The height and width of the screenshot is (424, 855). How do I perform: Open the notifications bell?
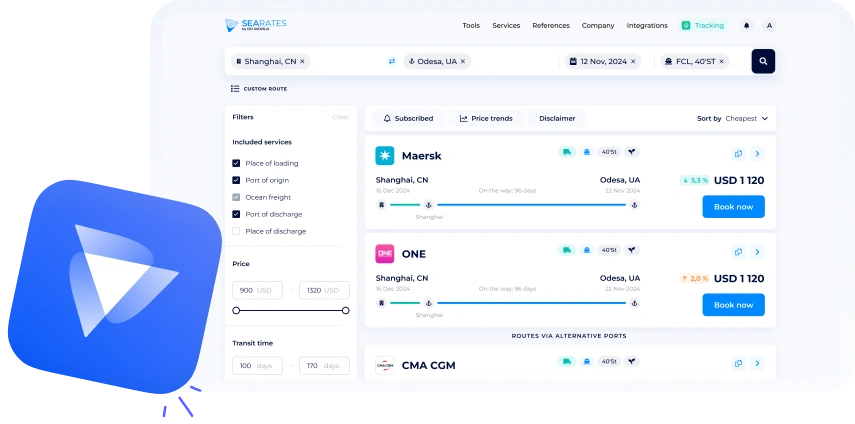[x=746, y=25]
